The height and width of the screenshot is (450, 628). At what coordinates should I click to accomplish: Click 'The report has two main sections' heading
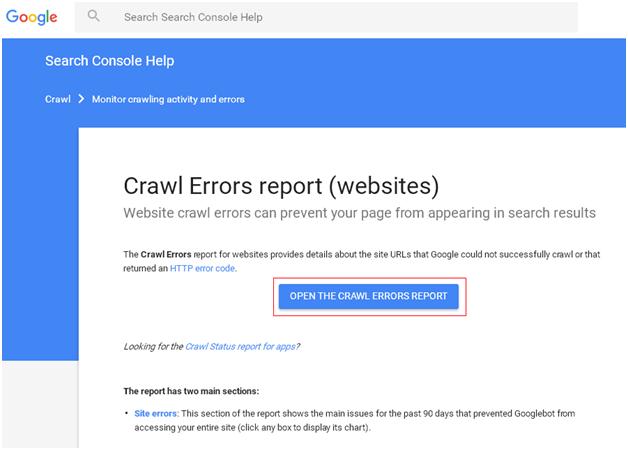[x=191, y=390]
